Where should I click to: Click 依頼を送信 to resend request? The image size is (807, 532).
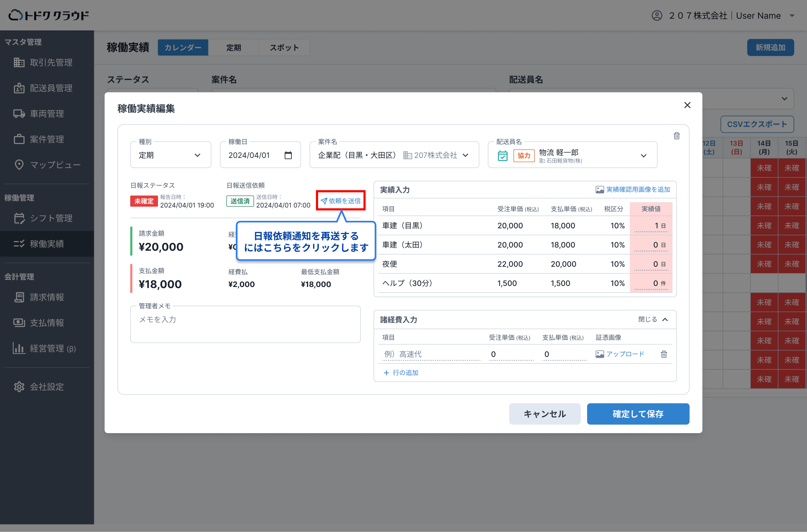(x=341, y=201)
